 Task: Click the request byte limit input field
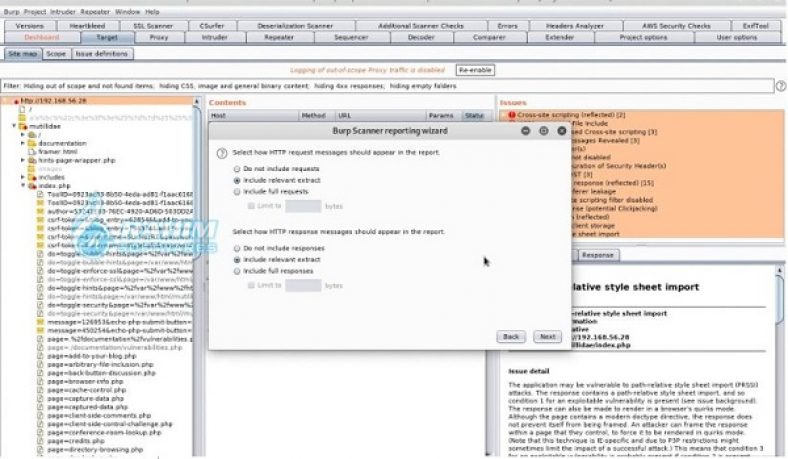coord(303,206)
